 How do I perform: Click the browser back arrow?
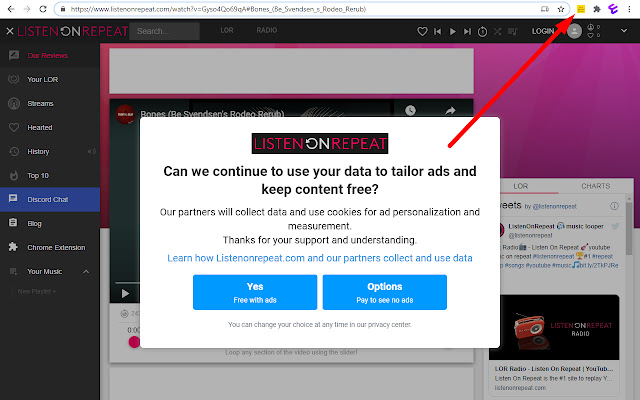11,9
